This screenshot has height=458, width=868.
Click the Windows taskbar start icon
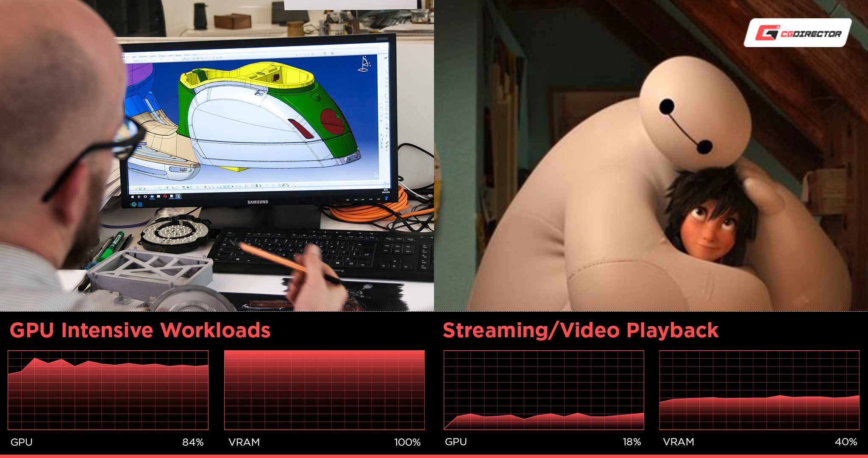[x=126, y=198]
